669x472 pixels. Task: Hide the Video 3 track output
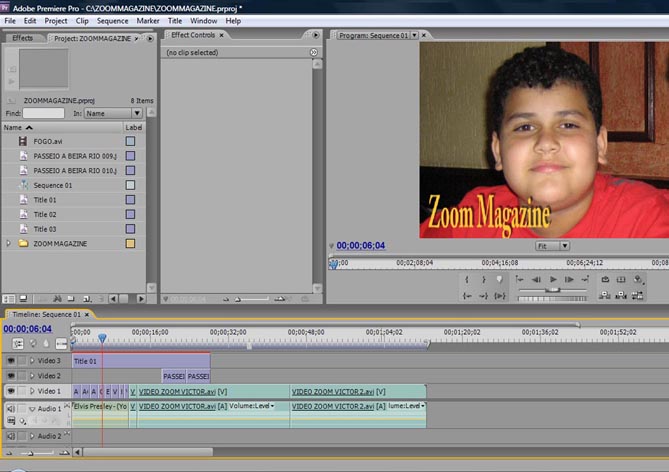[x=11, y=360]
